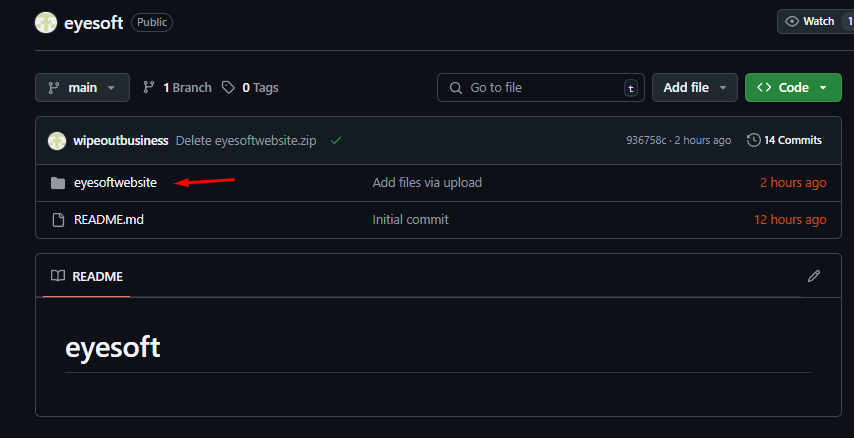
Task: Click the magnifier icon in Go to file
Action: point(456,88)
